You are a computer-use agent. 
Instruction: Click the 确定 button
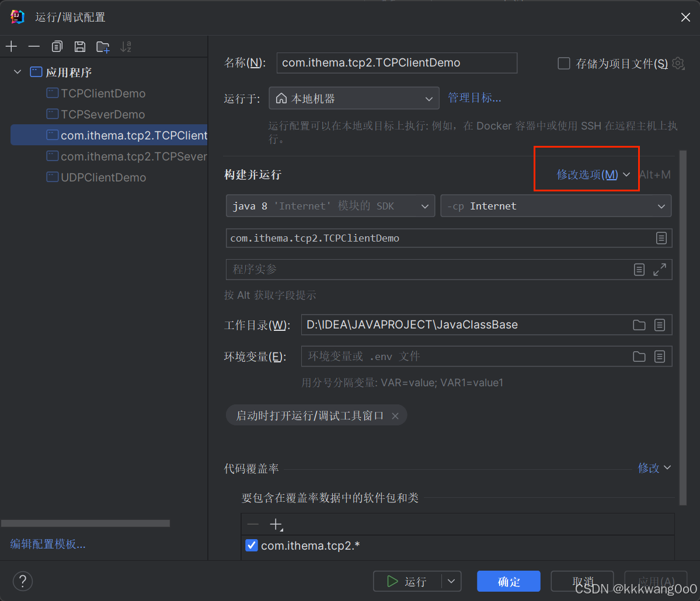(x=509, y=582)
